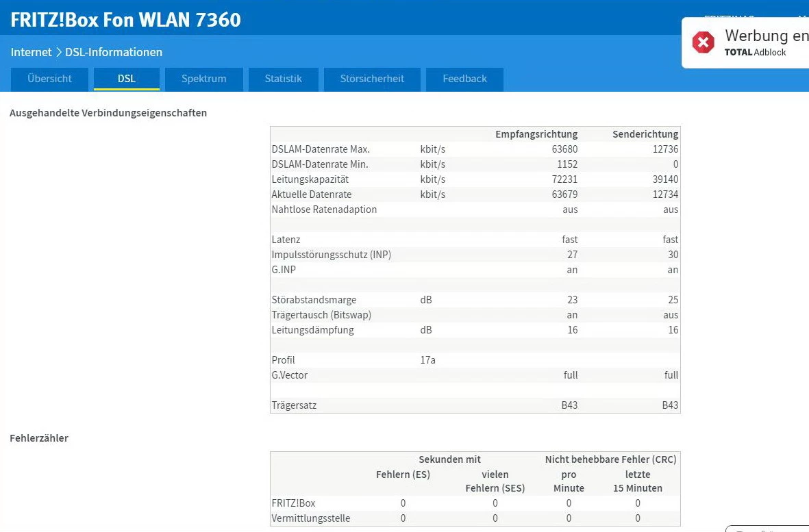Open the Statistik tab
Image resolution: width=809 pixels, height=532 pixels.
[x=283, y=79]
